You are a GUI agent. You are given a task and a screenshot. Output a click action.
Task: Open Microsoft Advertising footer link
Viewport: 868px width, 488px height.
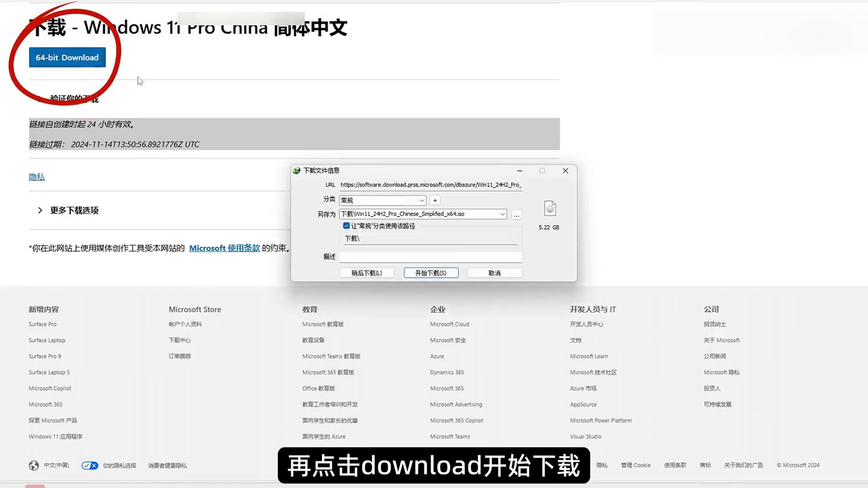456,404
